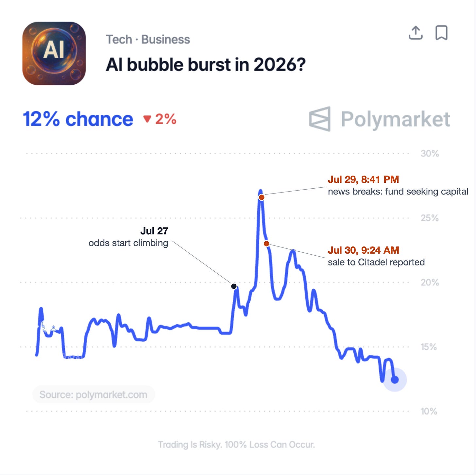Image resolution: width=476 pixels, height=475 pixels.
Task: Select the Business category link
Action: [165, 40]
